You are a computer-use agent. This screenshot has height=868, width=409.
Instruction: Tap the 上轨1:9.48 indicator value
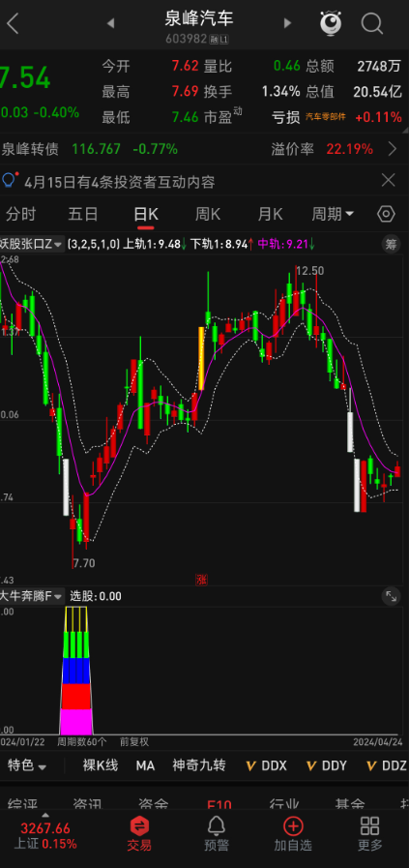point(154,244)
